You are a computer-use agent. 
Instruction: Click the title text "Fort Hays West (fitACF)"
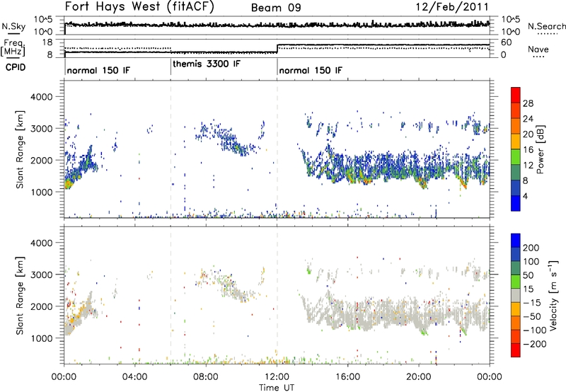(139, 6)
